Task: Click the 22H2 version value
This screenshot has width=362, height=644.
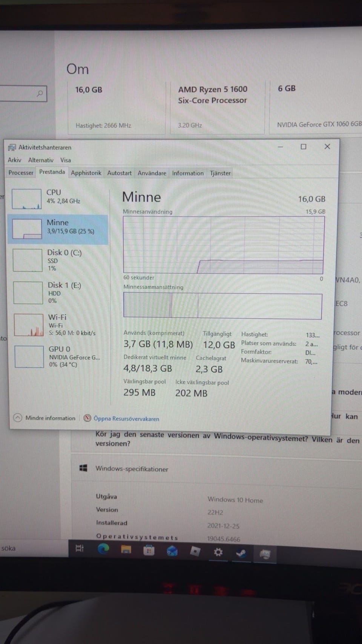Action: [215, 512]
